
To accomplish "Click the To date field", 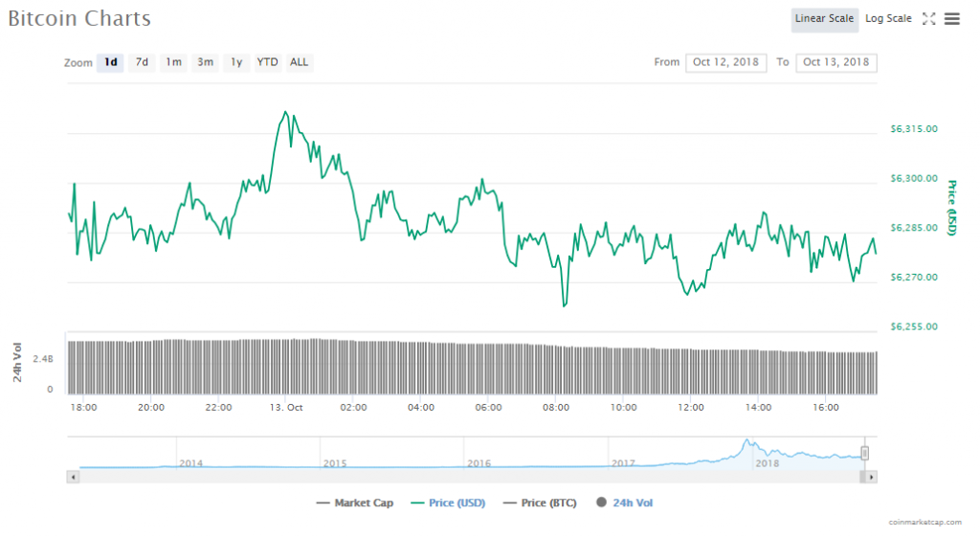I will 835,62.
